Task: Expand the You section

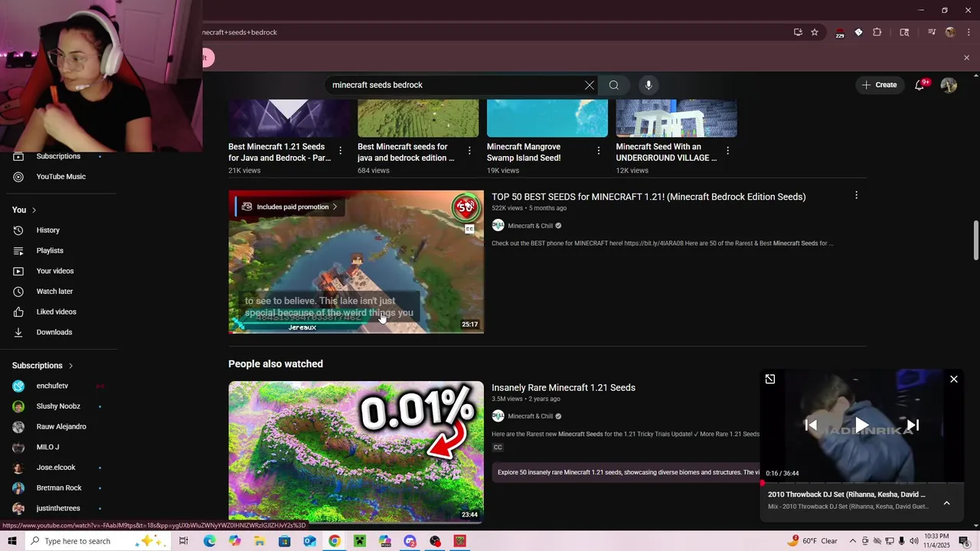Action: click(x=24, y=210)
